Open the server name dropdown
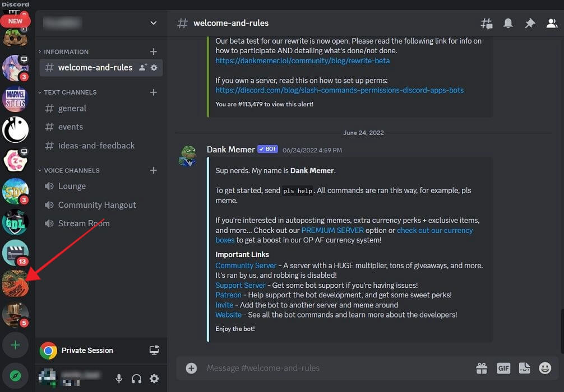This screenshot has width=564, height=392. (x=153, y=23)
